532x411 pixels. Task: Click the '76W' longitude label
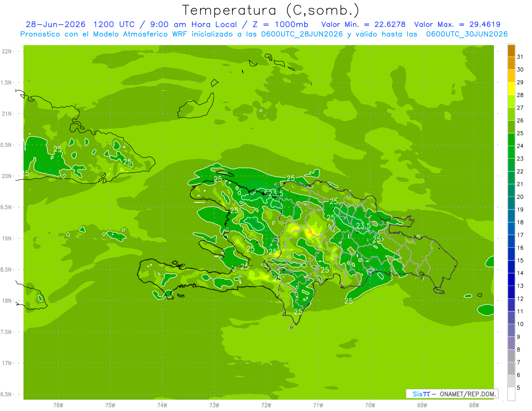58,405
